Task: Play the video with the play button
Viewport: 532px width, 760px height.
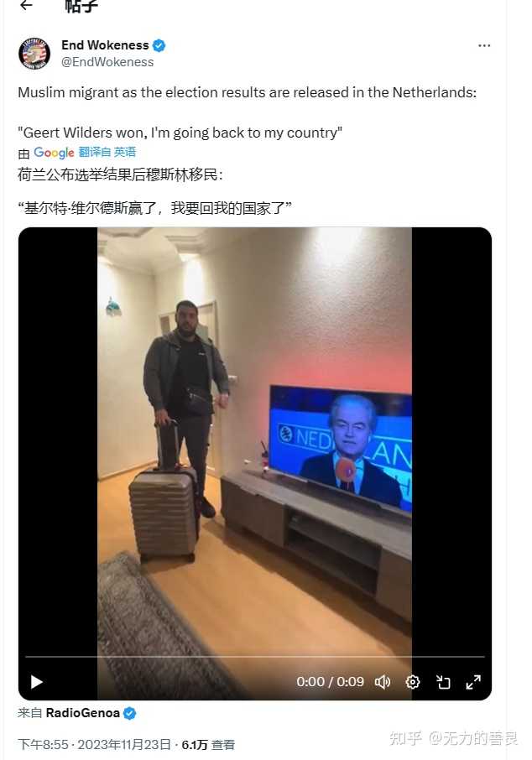Action: (36, 682)
